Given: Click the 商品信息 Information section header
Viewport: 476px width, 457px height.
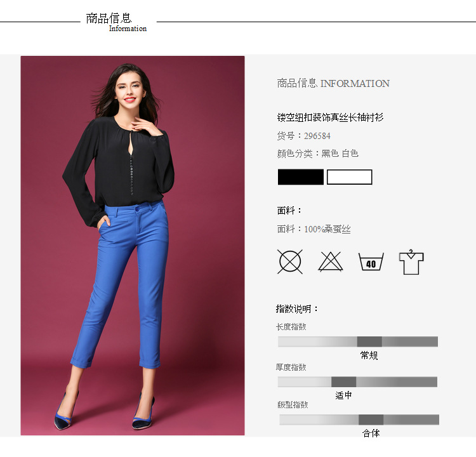Looking at the screenshot, I should point(116,22).
